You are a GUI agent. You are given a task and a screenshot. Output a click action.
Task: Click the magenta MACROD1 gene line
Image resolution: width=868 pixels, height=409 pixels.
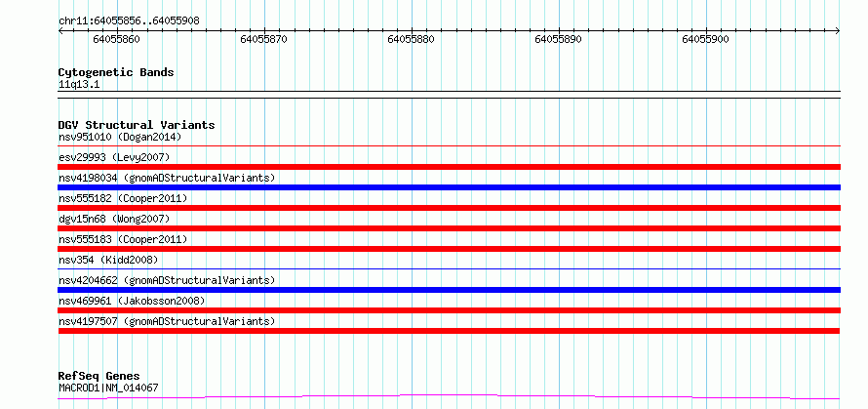(x=449, y=396)
